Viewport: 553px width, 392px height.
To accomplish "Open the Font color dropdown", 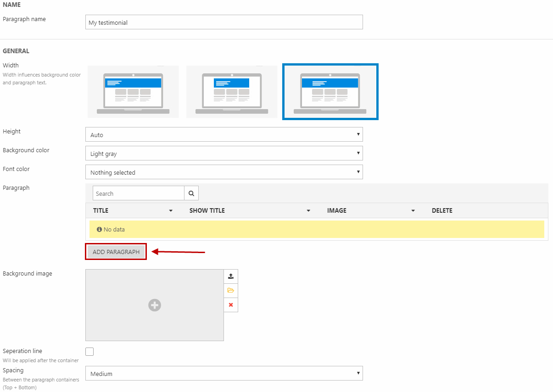I will [224, 172].
